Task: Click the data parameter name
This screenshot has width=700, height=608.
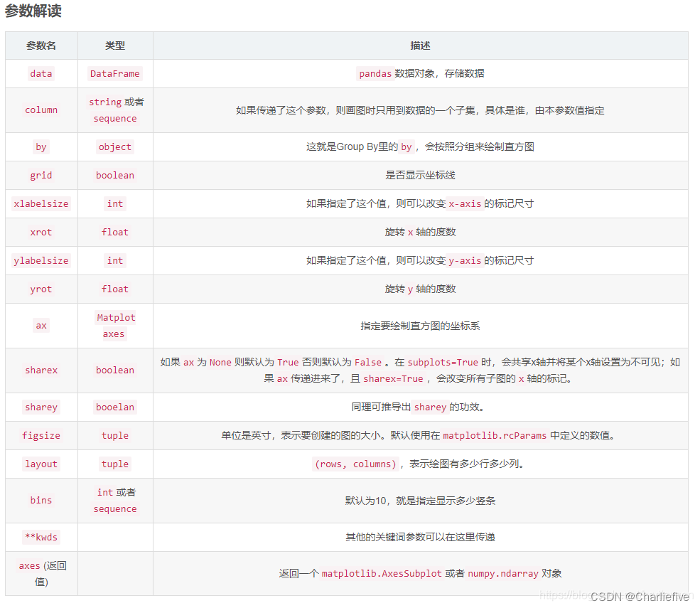Action: (41, 73)
